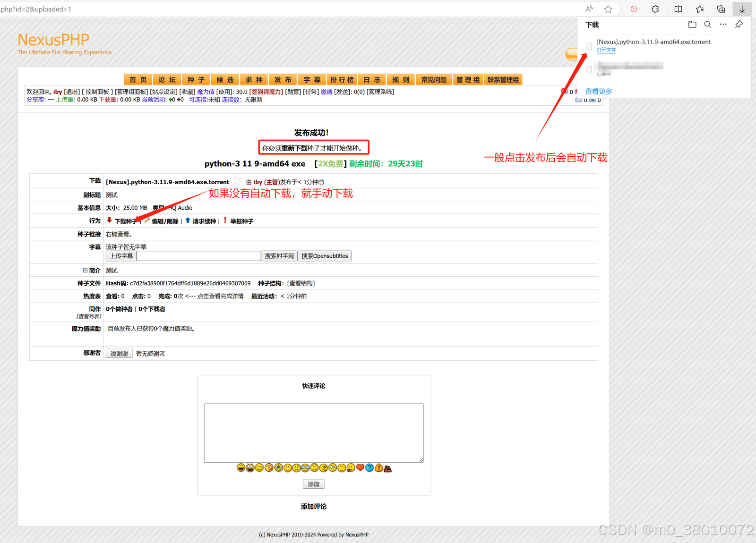Click the 站点设定 link
The width and height of the screenshot is (756, 543).
point(164,92)
